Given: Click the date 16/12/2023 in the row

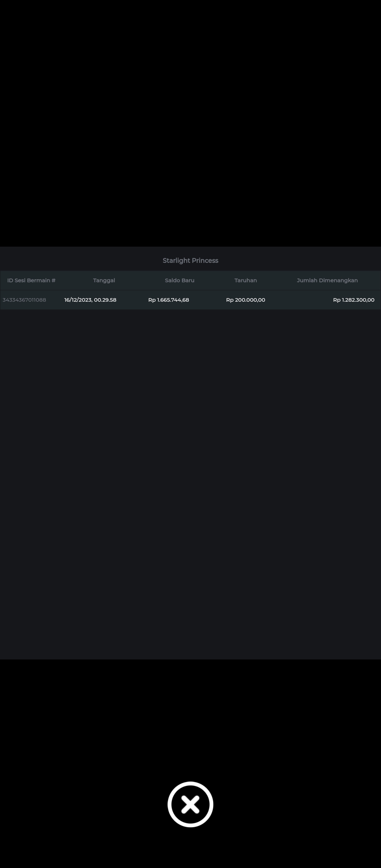Looking at the screenshot, I should click(x=78, y=300).
